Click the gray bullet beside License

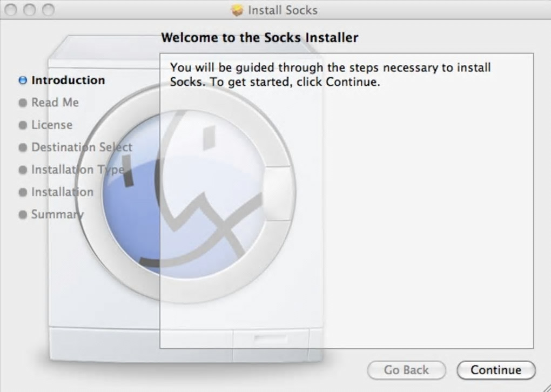(x=23, y=125)
